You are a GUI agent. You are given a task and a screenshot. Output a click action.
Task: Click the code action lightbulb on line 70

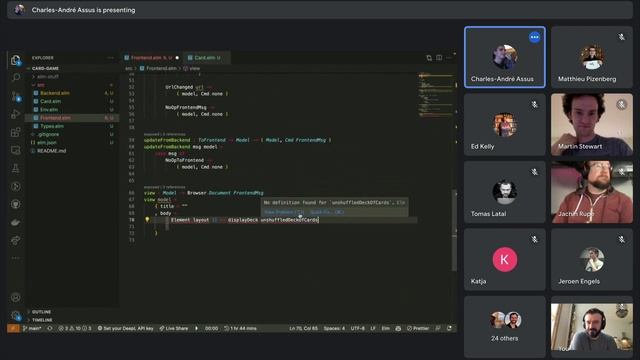pos(147,220)
